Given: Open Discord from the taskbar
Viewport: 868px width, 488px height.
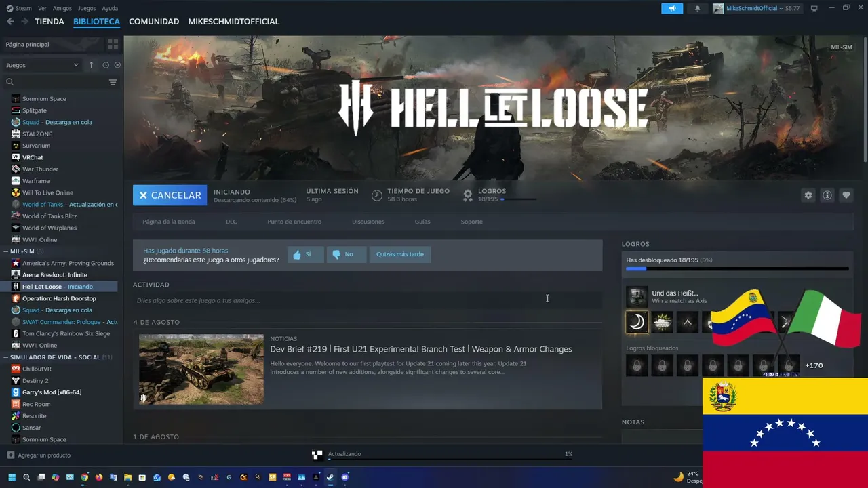Looking at the screenshot, I should tap(345, 477).
